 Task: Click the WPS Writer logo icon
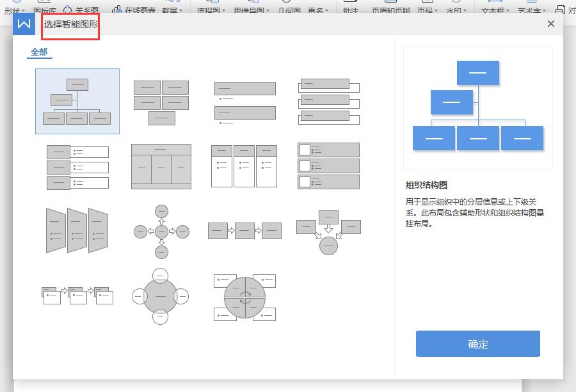coord(24,24)
